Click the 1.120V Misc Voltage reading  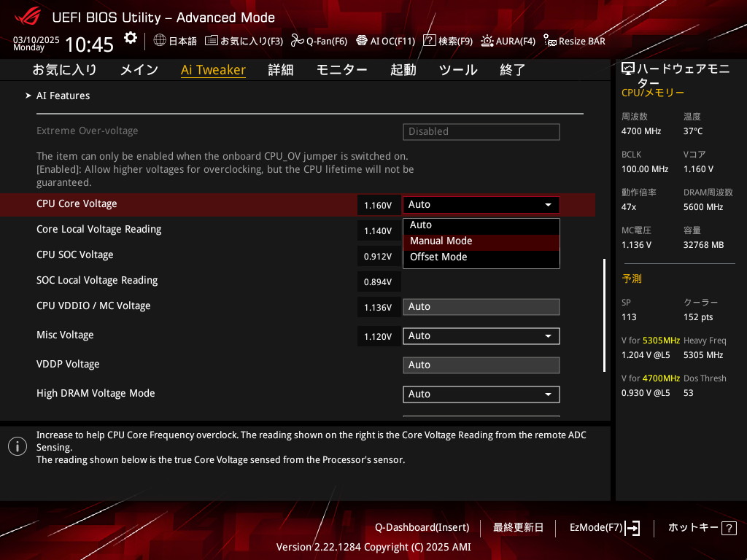379,337
